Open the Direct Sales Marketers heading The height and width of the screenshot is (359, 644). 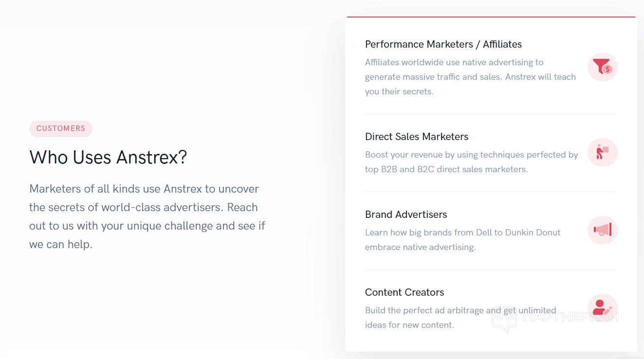pyautogui.click(x=417, y=137)
